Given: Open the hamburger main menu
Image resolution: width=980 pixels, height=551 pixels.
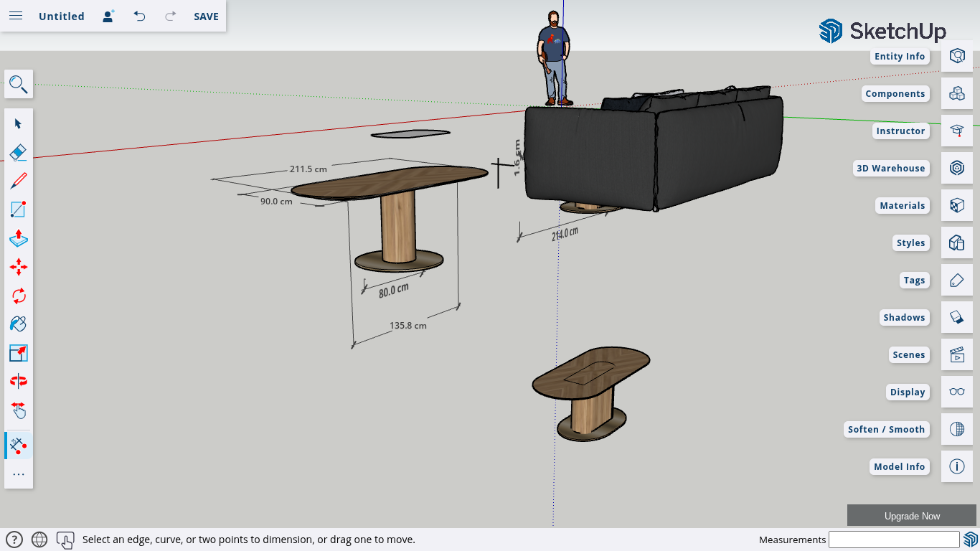Looking at the screenshot, I should pos(16,16).
